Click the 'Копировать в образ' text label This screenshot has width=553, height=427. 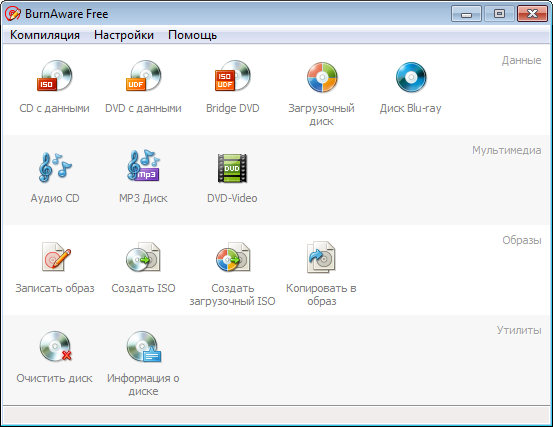pyautogui.click(x=321, y=294)
